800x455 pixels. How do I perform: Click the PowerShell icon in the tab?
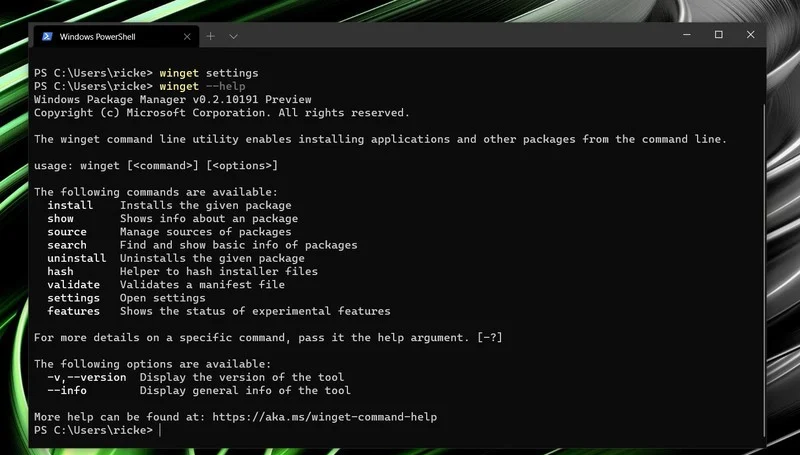[x=47, y=36]
